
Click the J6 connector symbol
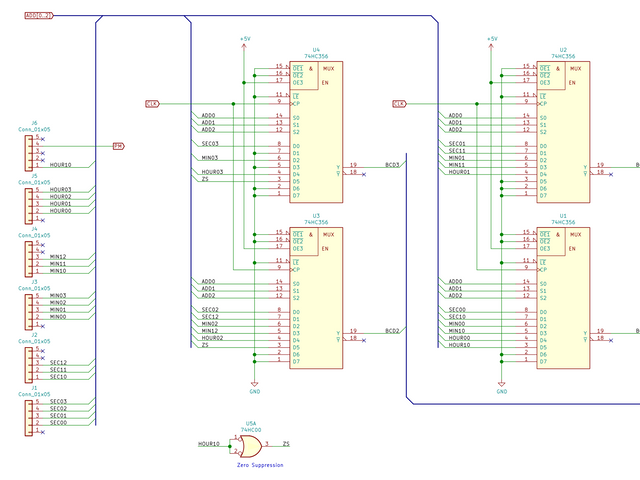click(28, 152)
